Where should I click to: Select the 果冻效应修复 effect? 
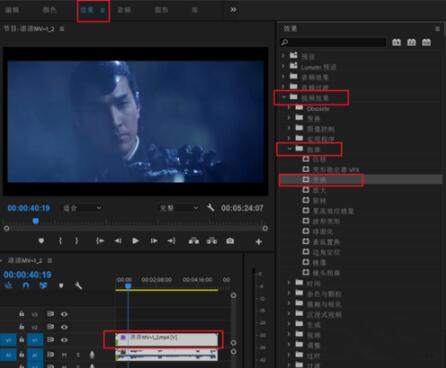333,211
